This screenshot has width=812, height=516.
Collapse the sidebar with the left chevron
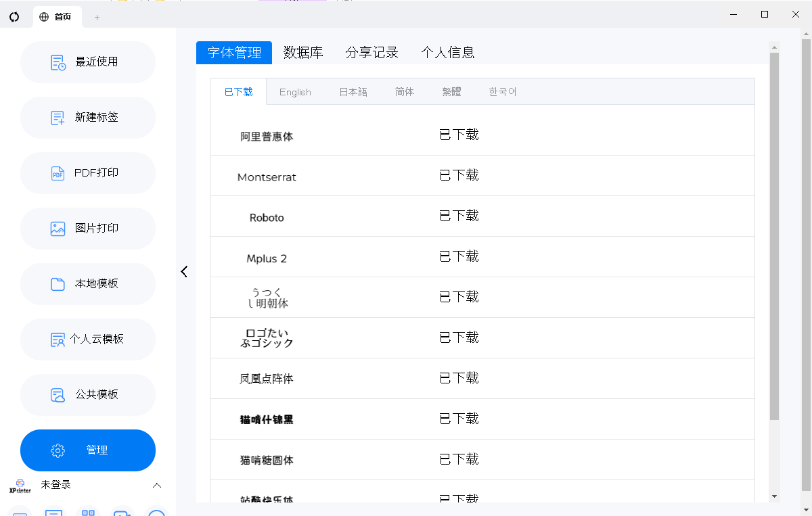[183, 271]
